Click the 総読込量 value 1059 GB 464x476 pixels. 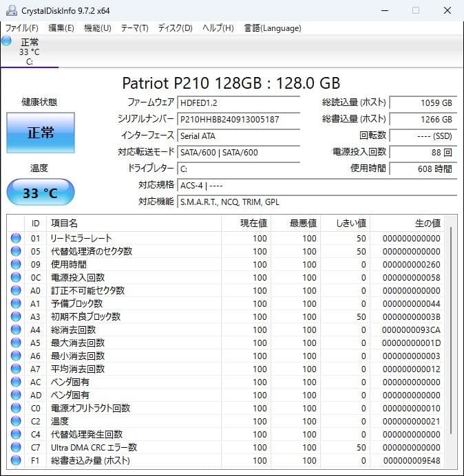click(x=423, y=102)
